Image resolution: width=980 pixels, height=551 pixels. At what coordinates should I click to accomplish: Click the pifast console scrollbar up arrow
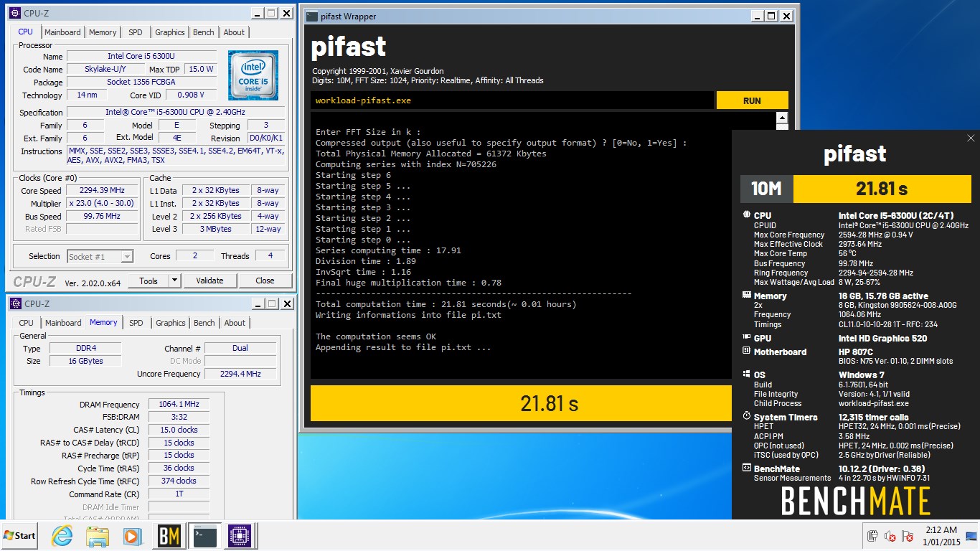pos(782,118)
